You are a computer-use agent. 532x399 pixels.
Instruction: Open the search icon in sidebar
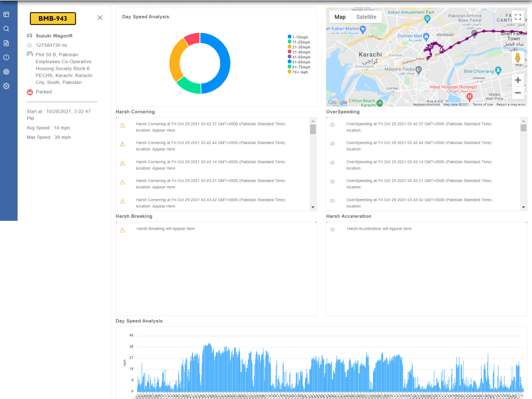(x=6, y=29)
